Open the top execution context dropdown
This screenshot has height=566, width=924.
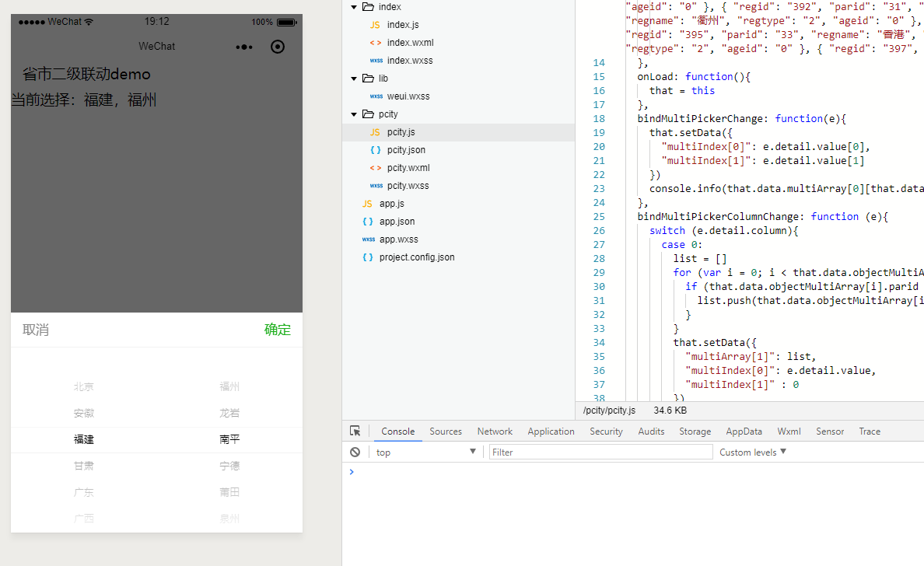tap(425, 452)
